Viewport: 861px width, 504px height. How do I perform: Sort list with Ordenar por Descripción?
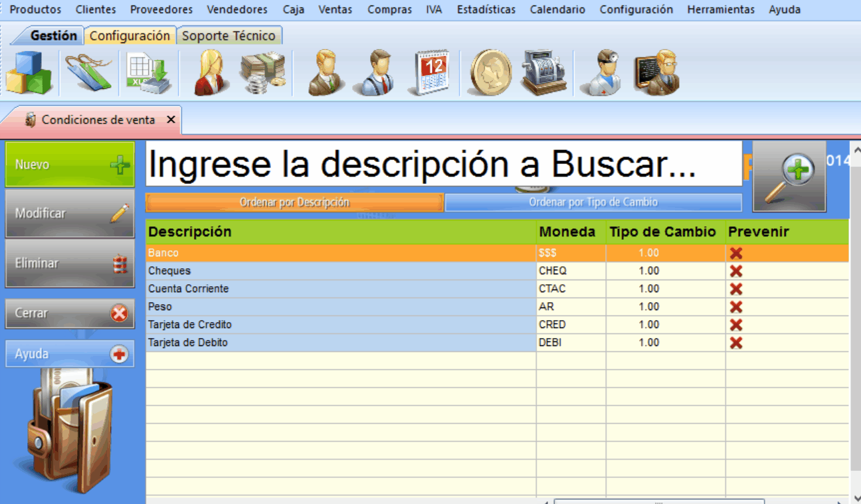[x=294, y=203]
